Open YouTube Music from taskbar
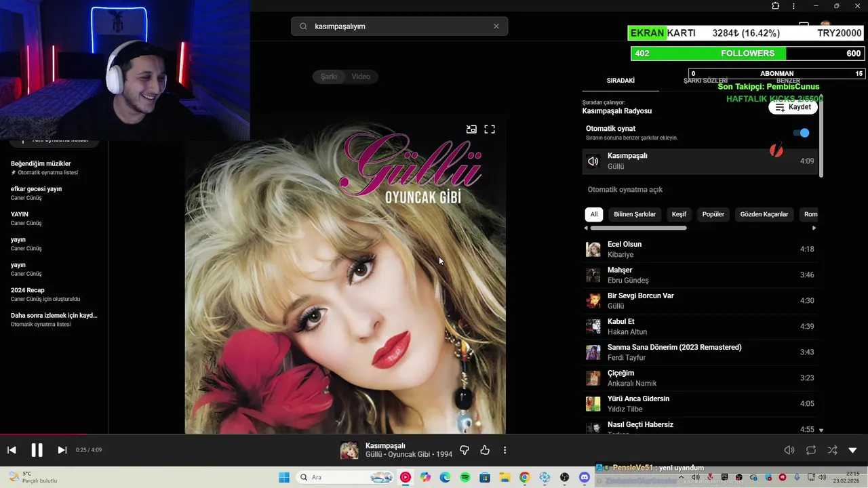This screenshot has width=868, height=488. pyautogui.click(x=406, y=478)
